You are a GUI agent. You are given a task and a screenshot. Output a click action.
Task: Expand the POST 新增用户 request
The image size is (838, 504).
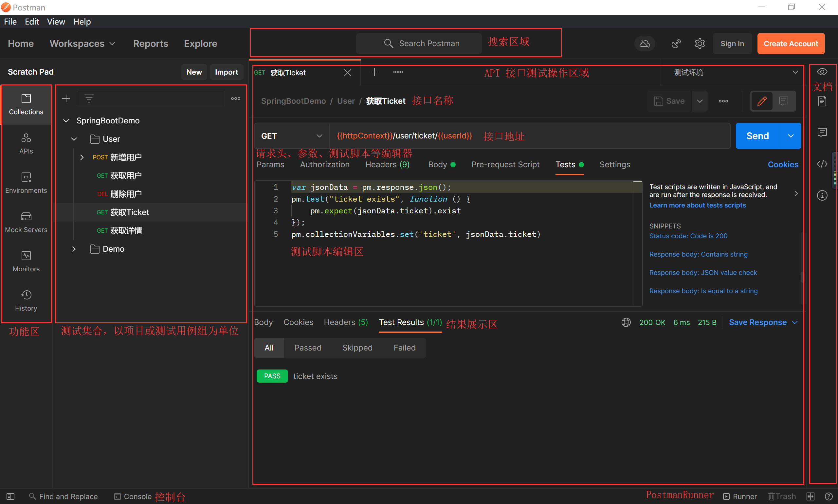click(x=82, y=157)
